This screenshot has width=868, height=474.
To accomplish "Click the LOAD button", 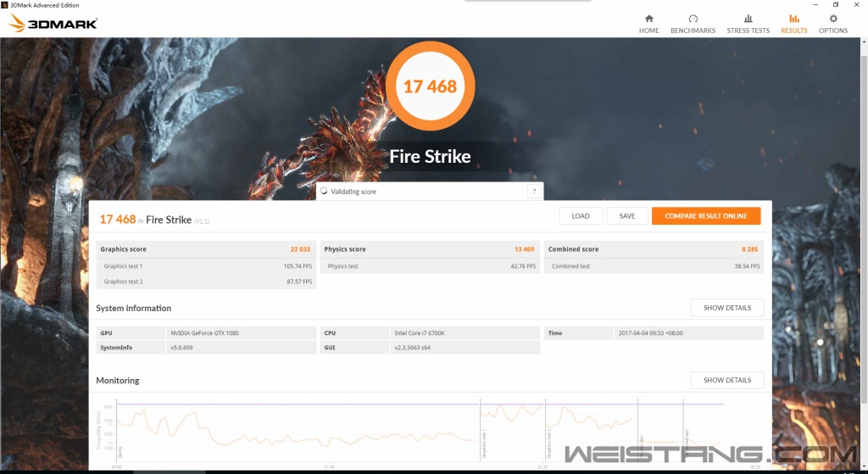I will coord(581,216).
